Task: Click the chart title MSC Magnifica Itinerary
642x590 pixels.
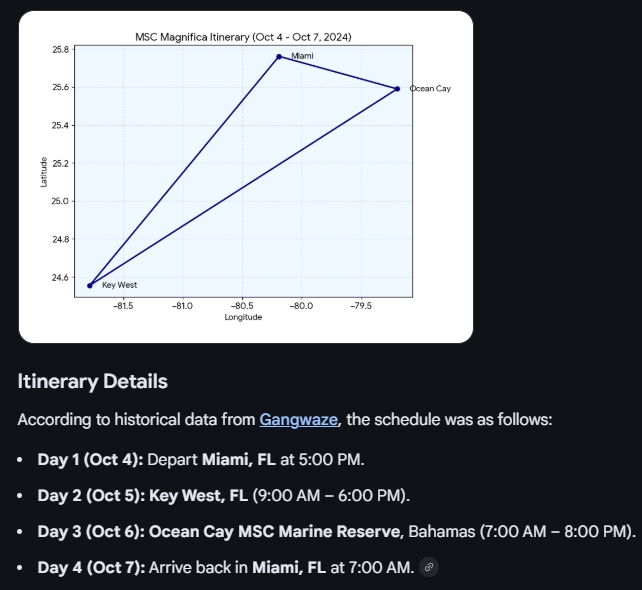Action: click(x=243, y=37)
